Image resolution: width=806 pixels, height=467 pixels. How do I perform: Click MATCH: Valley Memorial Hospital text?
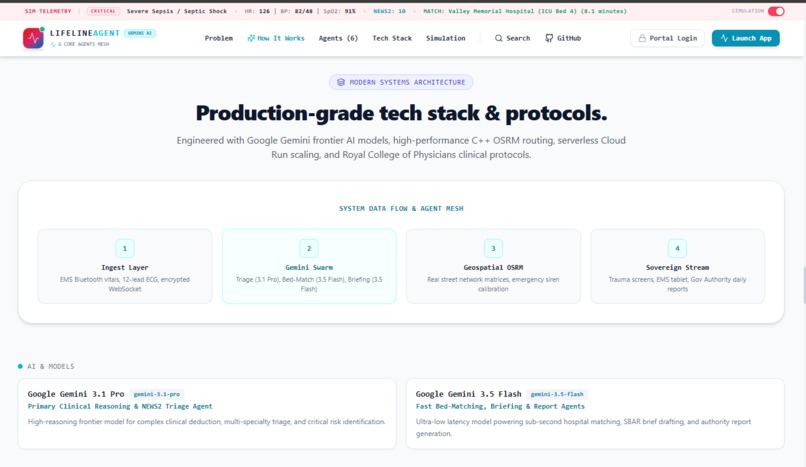click(x=525, y=11)
